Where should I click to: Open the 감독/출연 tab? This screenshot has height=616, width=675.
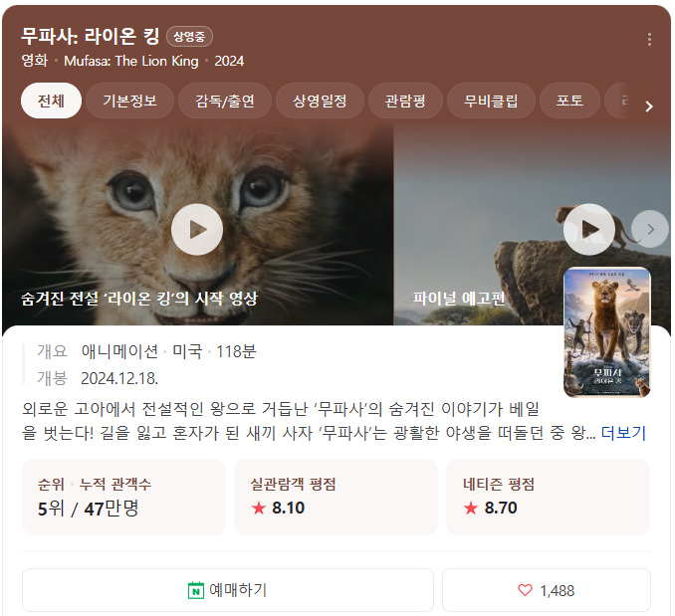225,101
